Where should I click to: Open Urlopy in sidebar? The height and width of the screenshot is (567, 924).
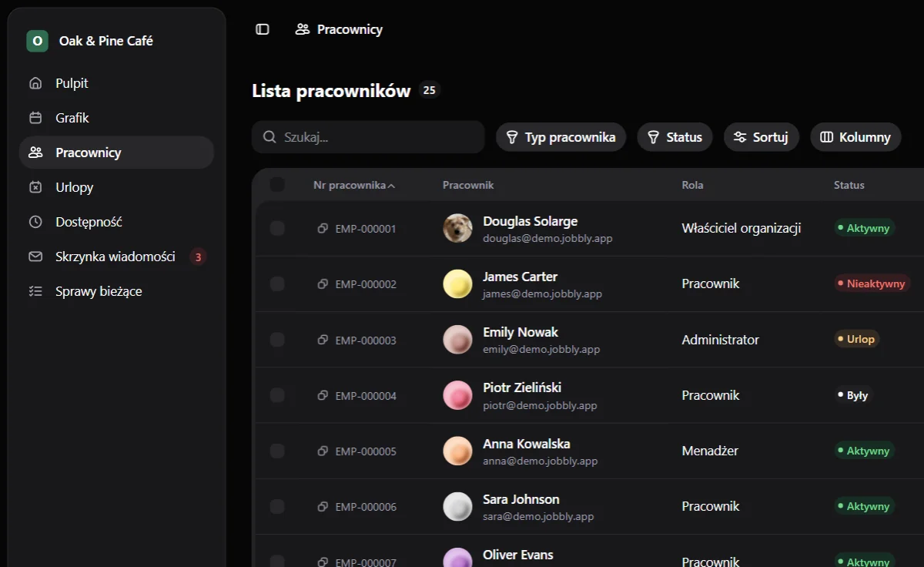(x=116, y=187)
